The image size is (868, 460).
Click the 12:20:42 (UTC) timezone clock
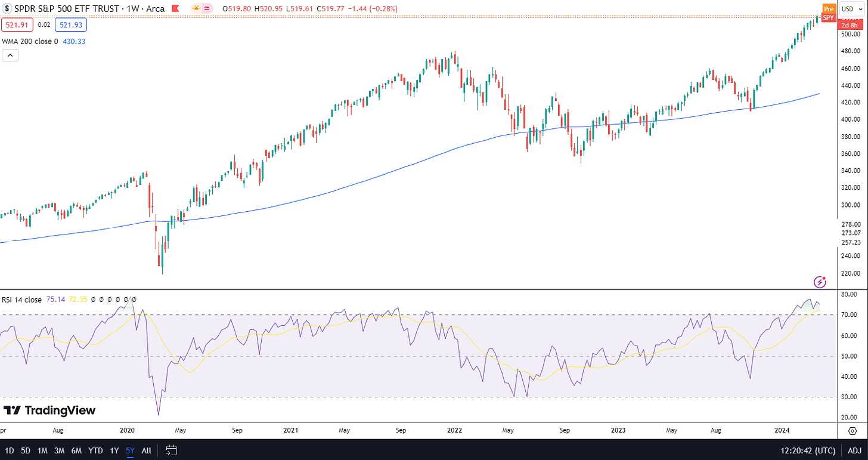coord(807,450)
